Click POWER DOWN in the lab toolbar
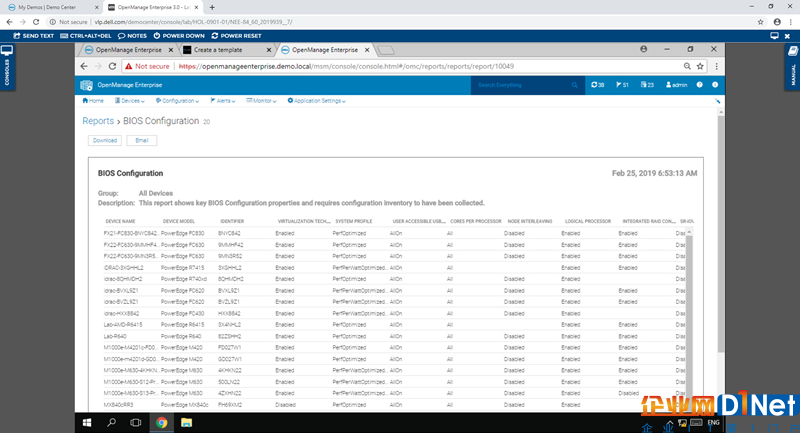Image resolution: width=800 pixels, height=433 pixels. click(179, 36)
